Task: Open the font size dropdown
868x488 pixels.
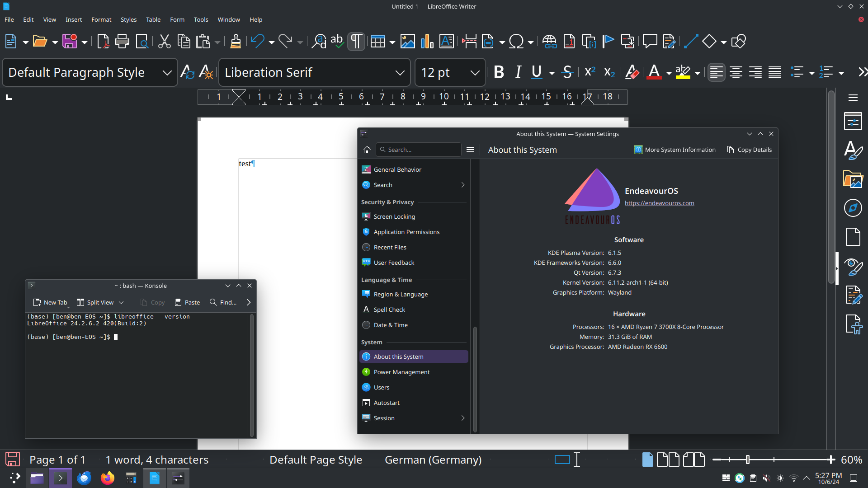Action: click(x=475, y=73)
